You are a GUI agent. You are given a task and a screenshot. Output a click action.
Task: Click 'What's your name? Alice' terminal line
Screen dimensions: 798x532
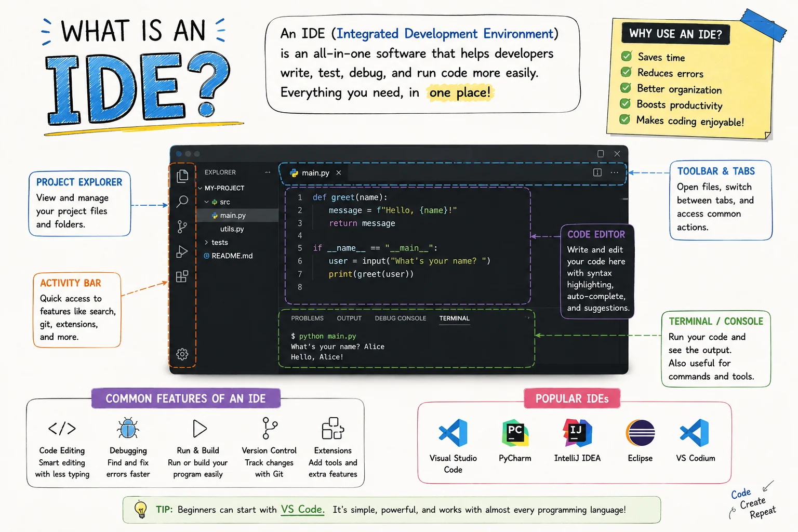coord(338,347)
